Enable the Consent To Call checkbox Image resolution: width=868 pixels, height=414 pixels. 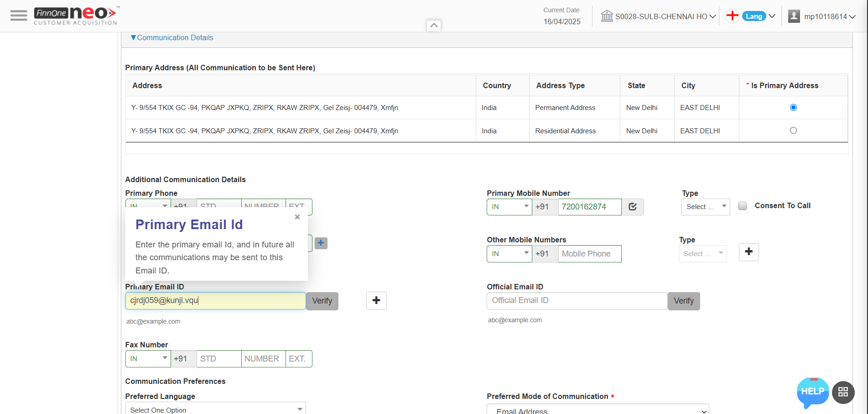743,206
